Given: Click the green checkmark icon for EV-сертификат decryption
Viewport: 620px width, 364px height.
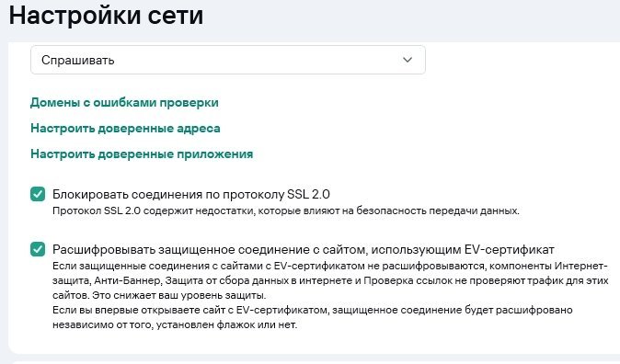Looking at the screenshot, I should coord(38,249).
